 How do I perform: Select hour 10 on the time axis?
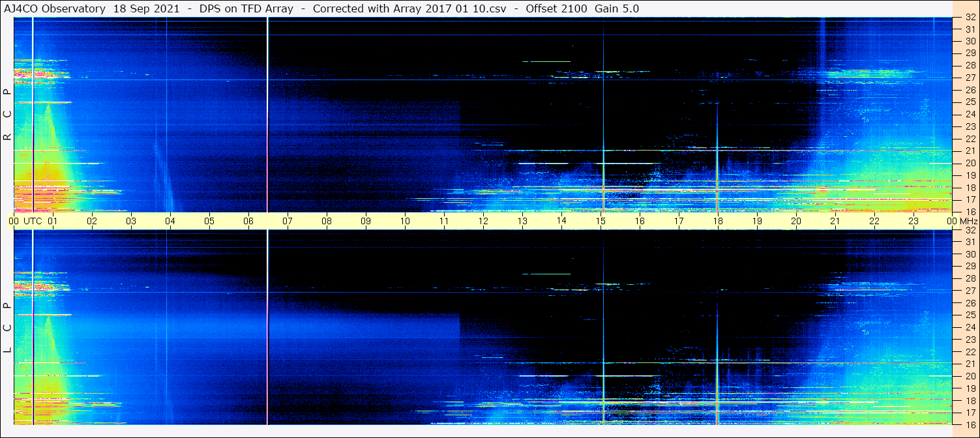click(405, 221)
